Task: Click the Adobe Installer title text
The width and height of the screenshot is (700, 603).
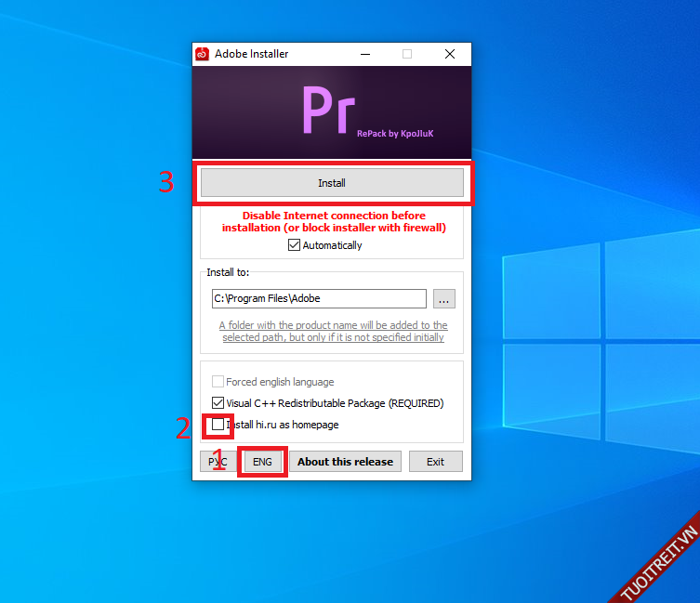Action: tap(251, 54)
